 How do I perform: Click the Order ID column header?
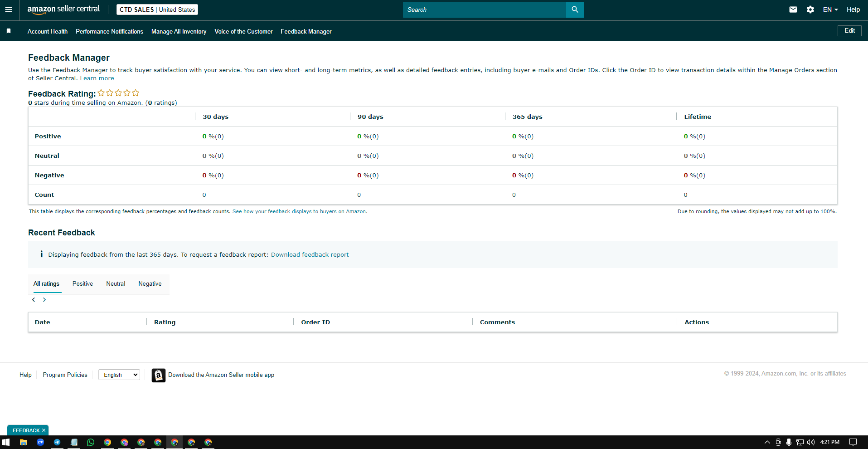coord(315,322)
